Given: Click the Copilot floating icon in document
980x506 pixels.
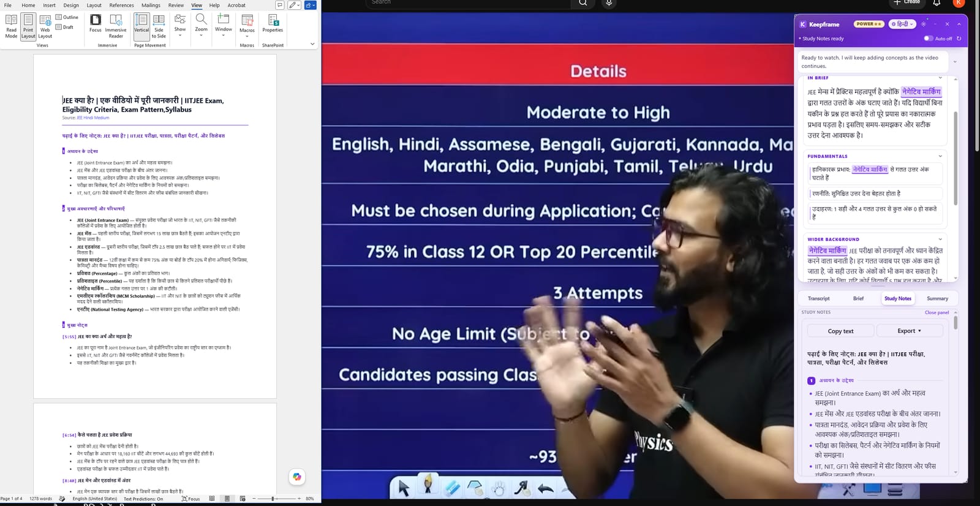Looking at the screenshot, I should (297, 477).
